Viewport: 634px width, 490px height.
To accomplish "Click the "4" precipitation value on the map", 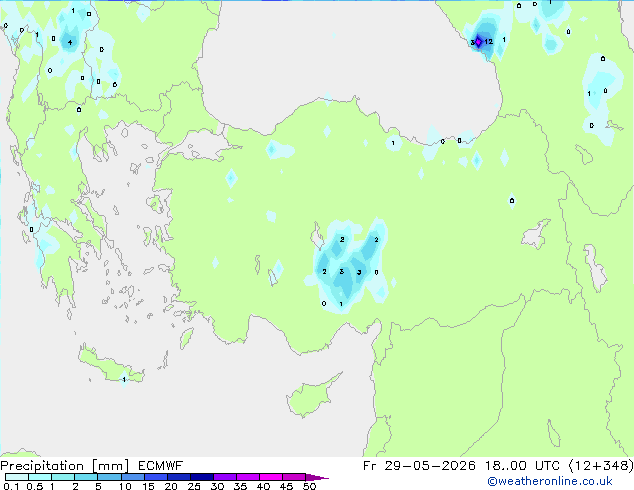I will [x=70, y=42].
